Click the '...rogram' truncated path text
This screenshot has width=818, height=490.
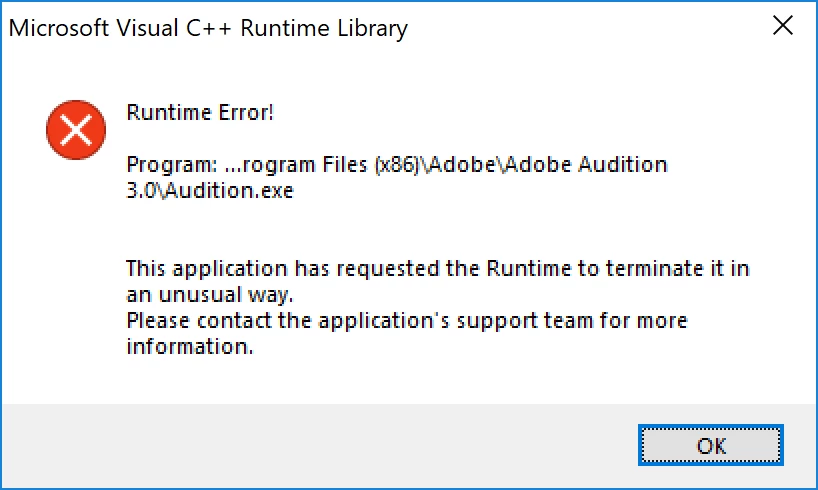(270, 166)
